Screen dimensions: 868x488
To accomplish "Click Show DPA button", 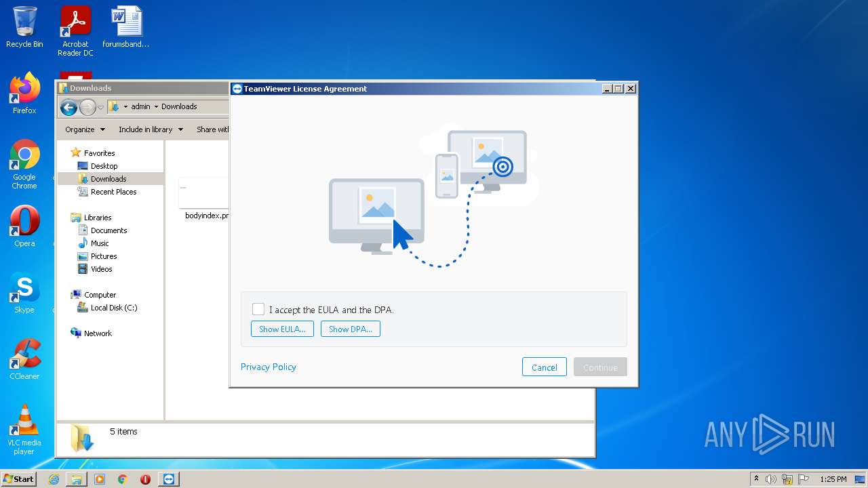I will click(351, 329).
